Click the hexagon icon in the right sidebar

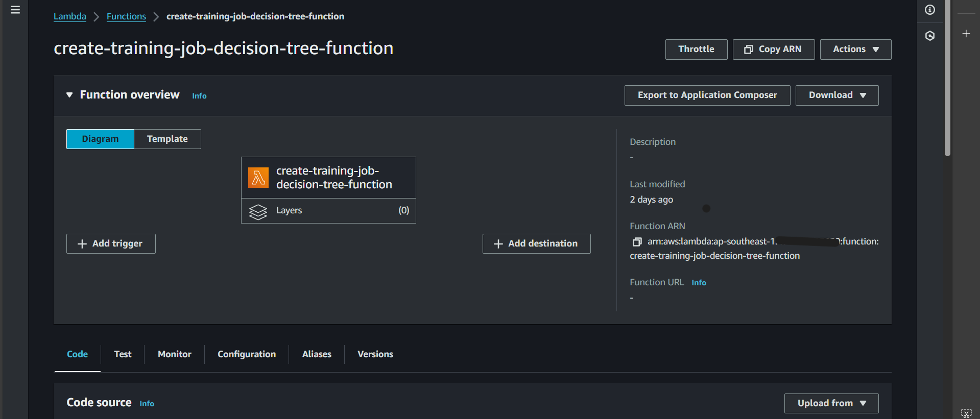pyautogui.click(x=930, y=36)
